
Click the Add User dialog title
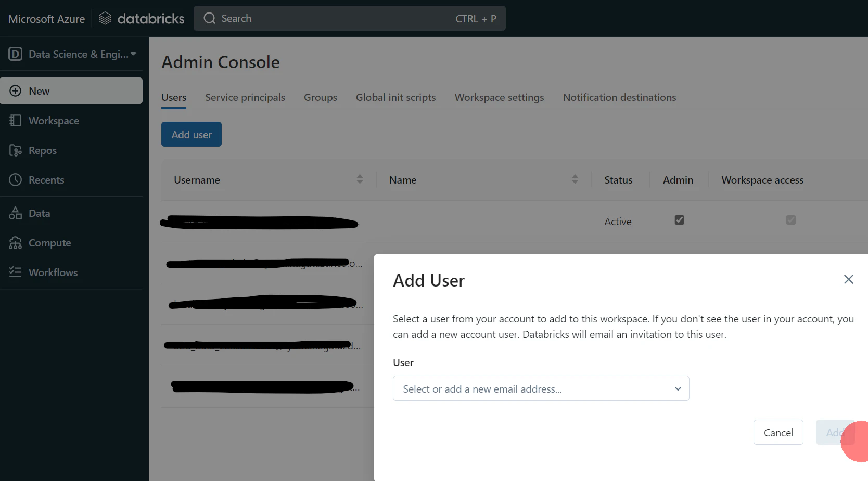(429, 281)
